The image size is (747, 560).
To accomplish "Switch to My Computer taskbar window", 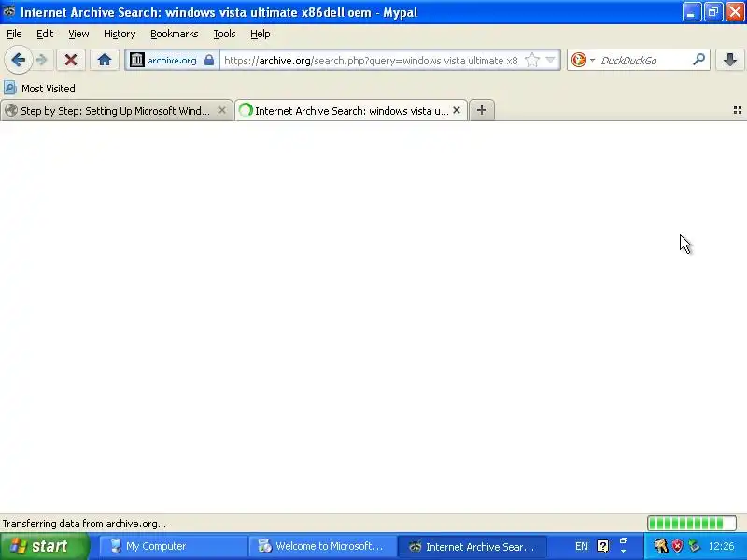I will [173, 546].
